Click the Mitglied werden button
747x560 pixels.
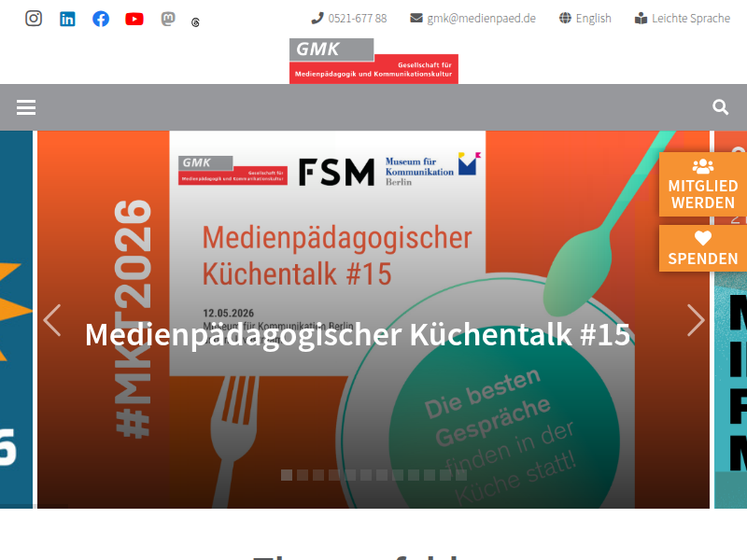(703, 185)
